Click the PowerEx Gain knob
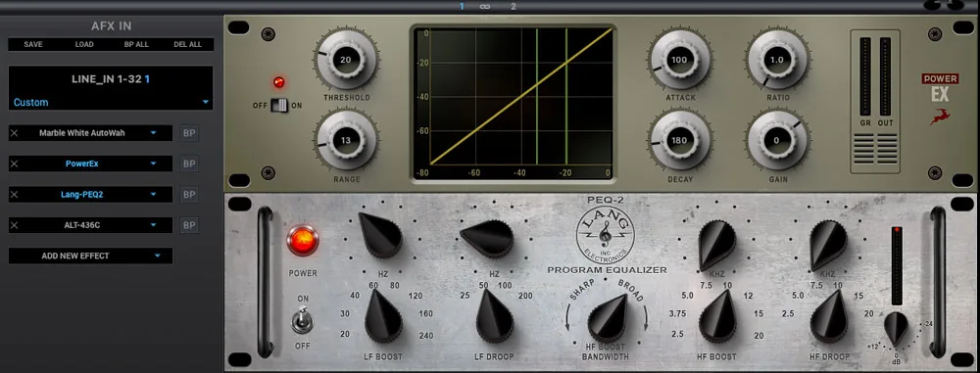Image resolution: width=980 pixels, height=373 pixels. pyautogui.click(x=777, y=141)
